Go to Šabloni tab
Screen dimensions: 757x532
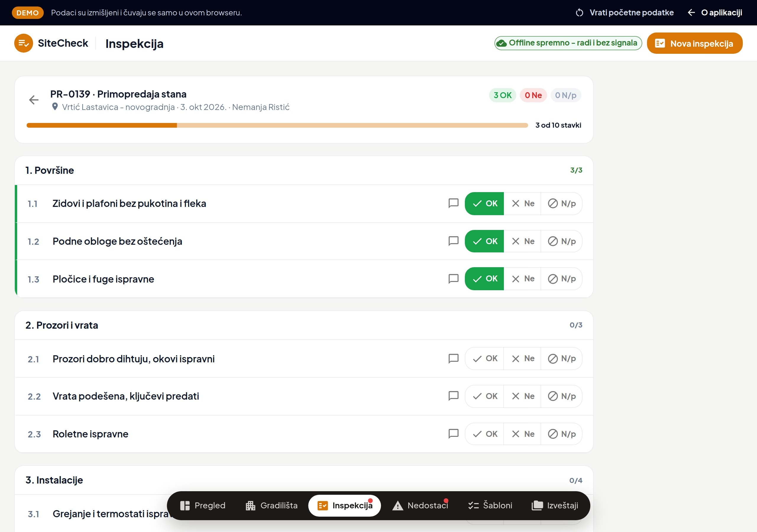coord(490,506)
